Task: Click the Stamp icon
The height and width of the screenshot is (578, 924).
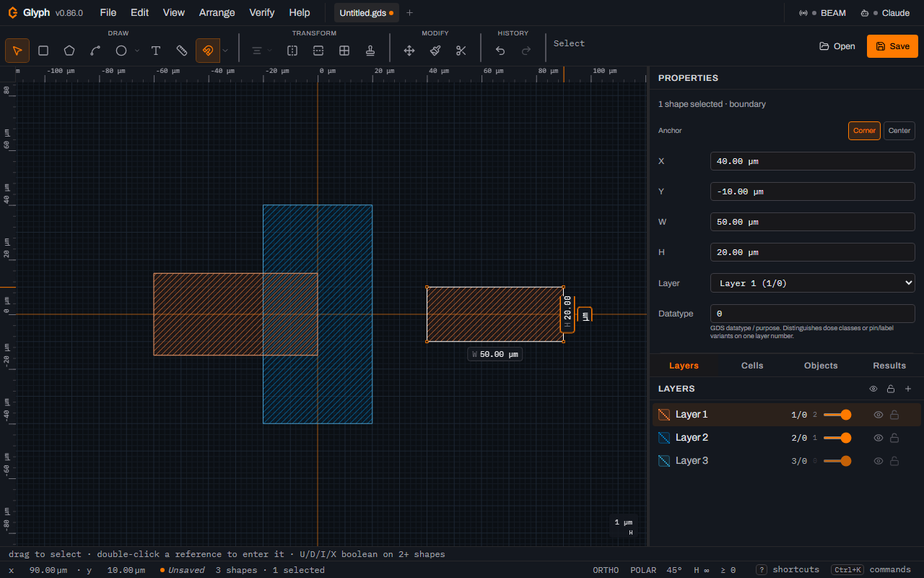Action: tap(370, 51)
